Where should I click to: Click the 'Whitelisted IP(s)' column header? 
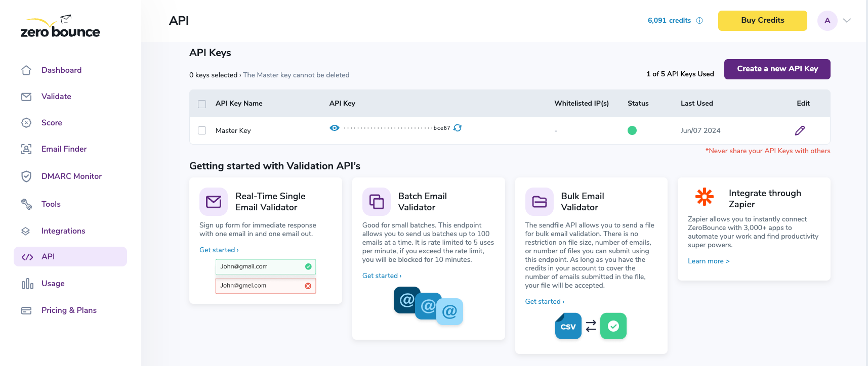(582, 104)
